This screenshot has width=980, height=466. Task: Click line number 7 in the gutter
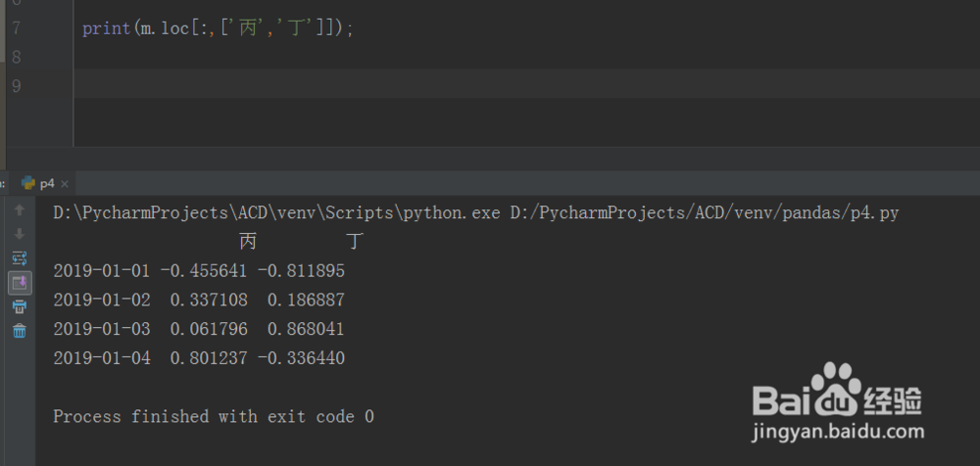point(15,28)
